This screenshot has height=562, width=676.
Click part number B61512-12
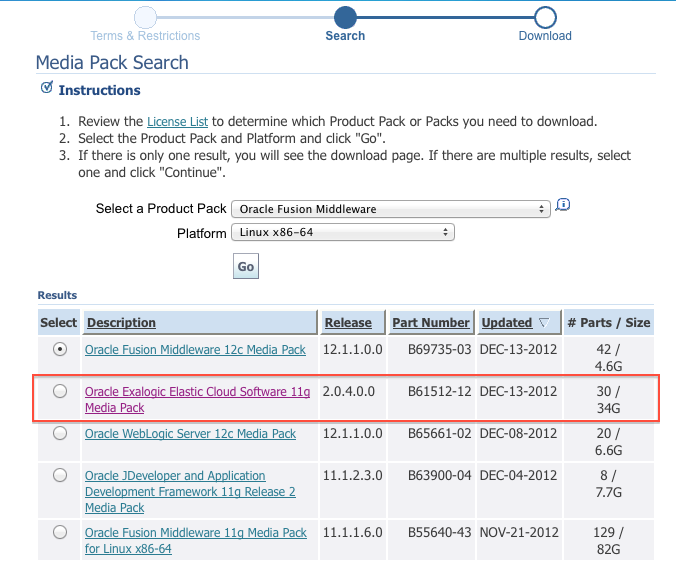(440, 391)
